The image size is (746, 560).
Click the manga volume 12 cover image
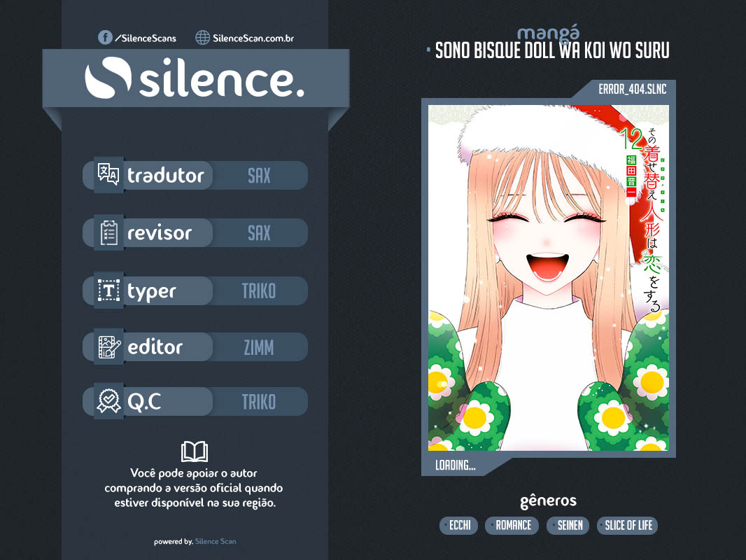[x=548, y=277]
